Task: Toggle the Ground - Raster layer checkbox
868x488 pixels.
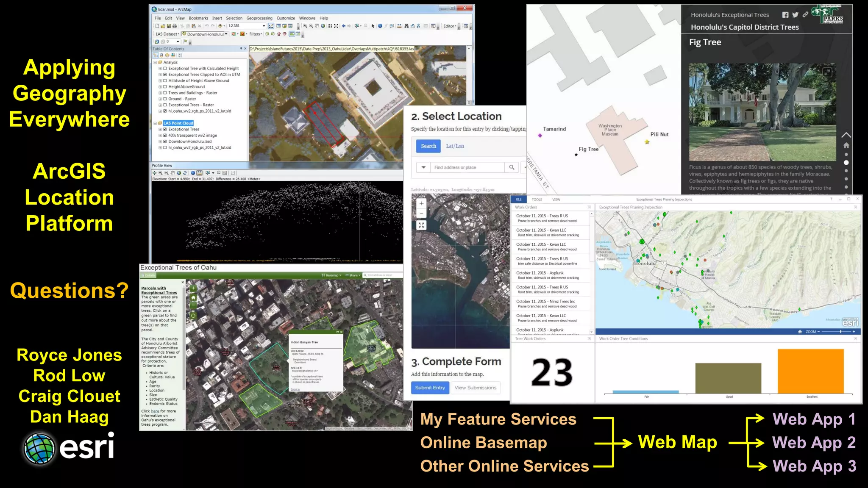Action: click(x=165, y=99)
